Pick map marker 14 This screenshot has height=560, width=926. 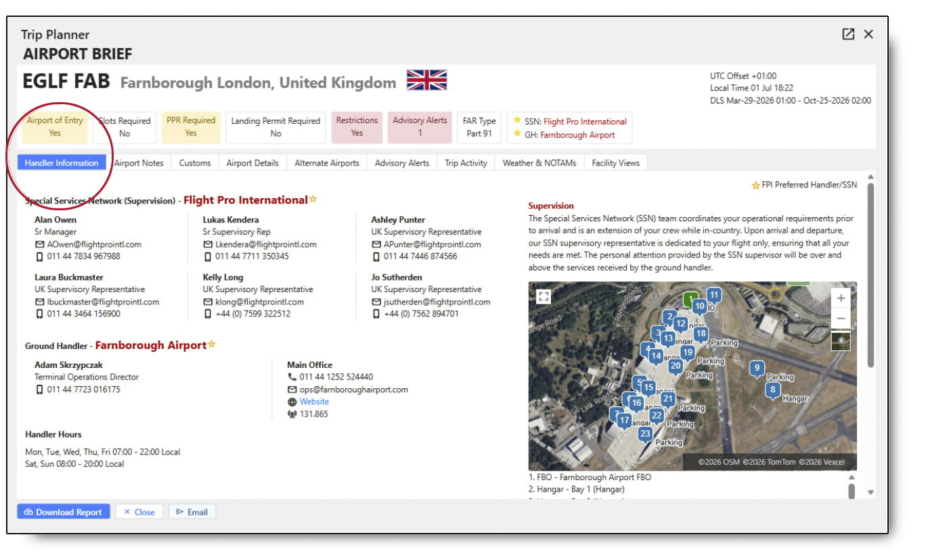tap(655, 356)
